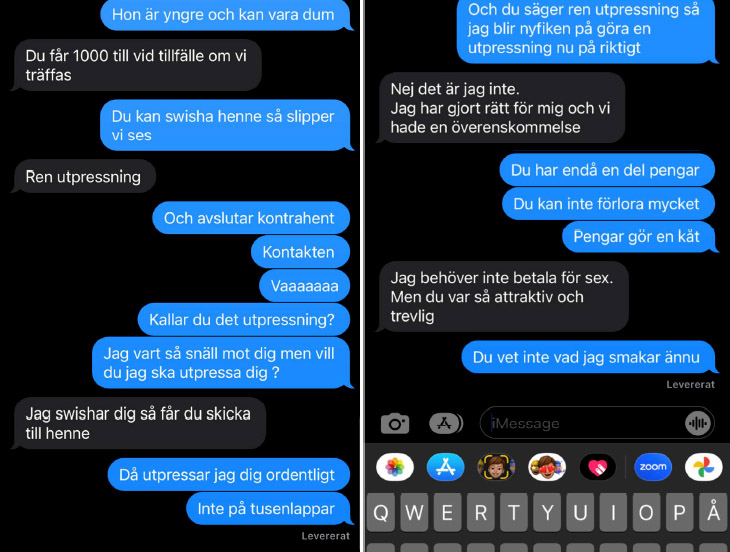This screenshot has height=552, width=730.
Task: Open the Google Photos pinwheel icon
Action: click(703, 467)
